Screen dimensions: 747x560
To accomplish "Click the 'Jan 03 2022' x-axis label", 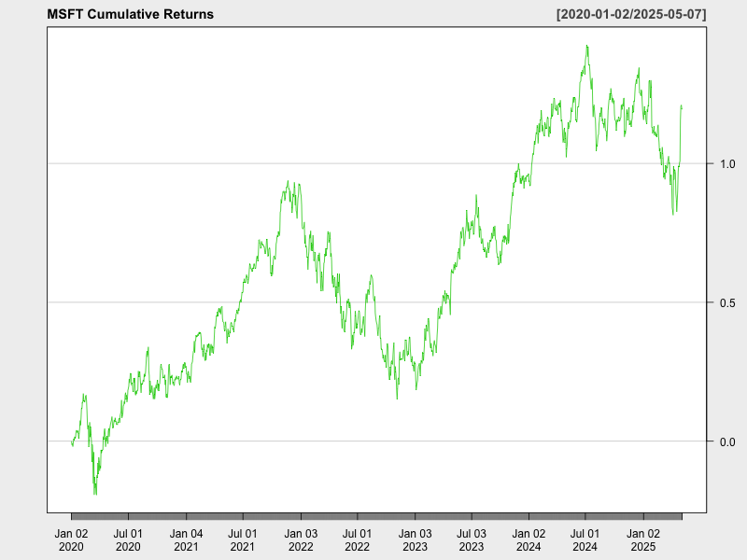I will coord(301,540).
